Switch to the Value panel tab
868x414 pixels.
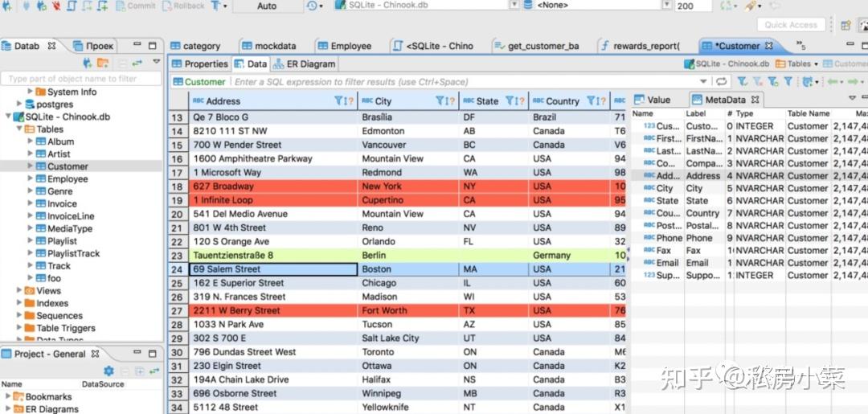point(652,100)
